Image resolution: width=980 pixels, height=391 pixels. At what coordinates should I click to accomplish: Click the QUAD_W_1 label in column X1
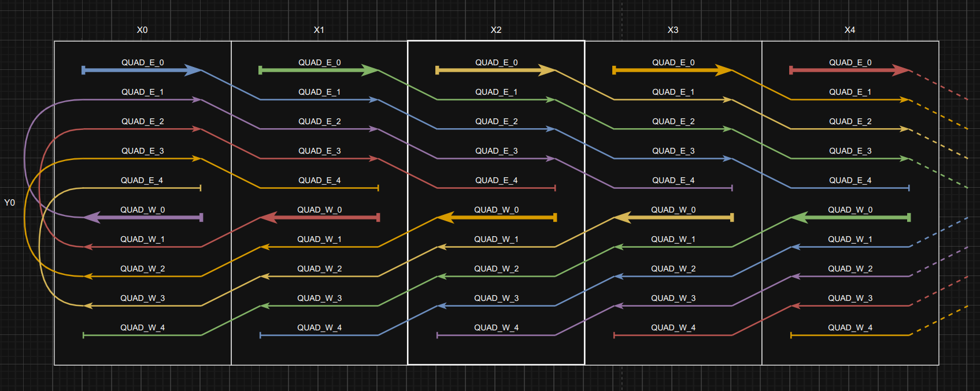tap(319, 239)
